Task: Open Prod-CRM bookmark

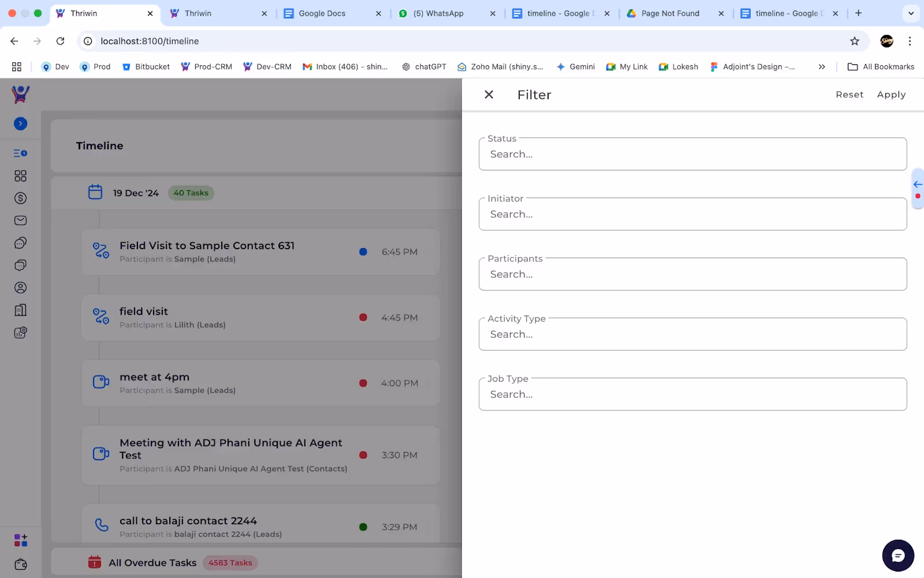Action: pos(206,66)
